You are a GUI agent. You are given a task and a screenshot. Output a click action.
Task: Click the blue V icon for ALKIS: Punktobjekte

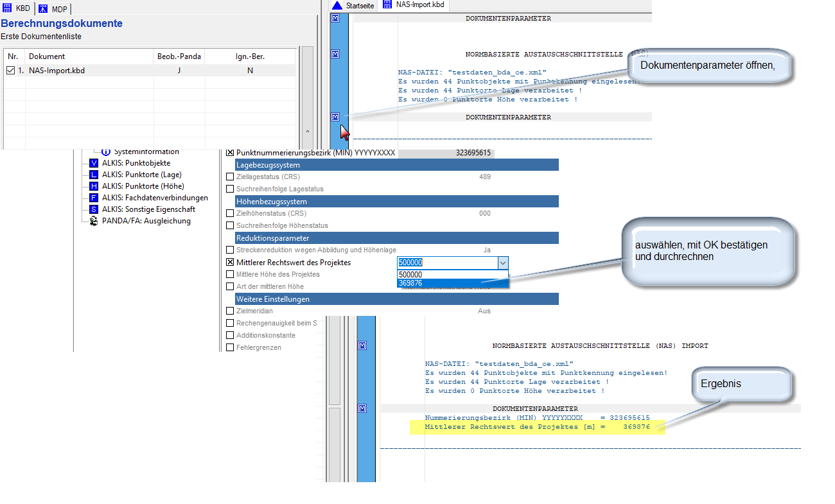pyautogui.click(x=94, y=163)
